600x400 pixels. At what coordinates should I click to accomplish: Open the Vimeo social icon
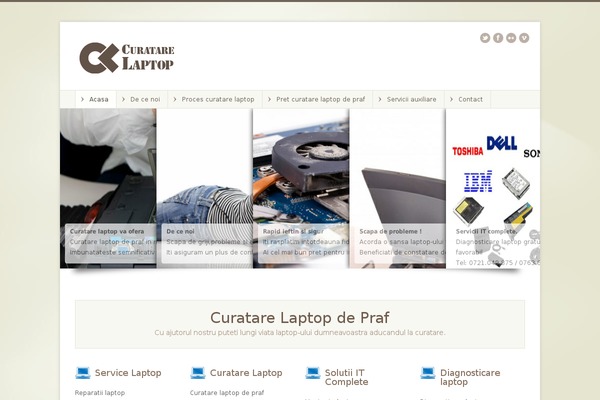tap(524, 38)
